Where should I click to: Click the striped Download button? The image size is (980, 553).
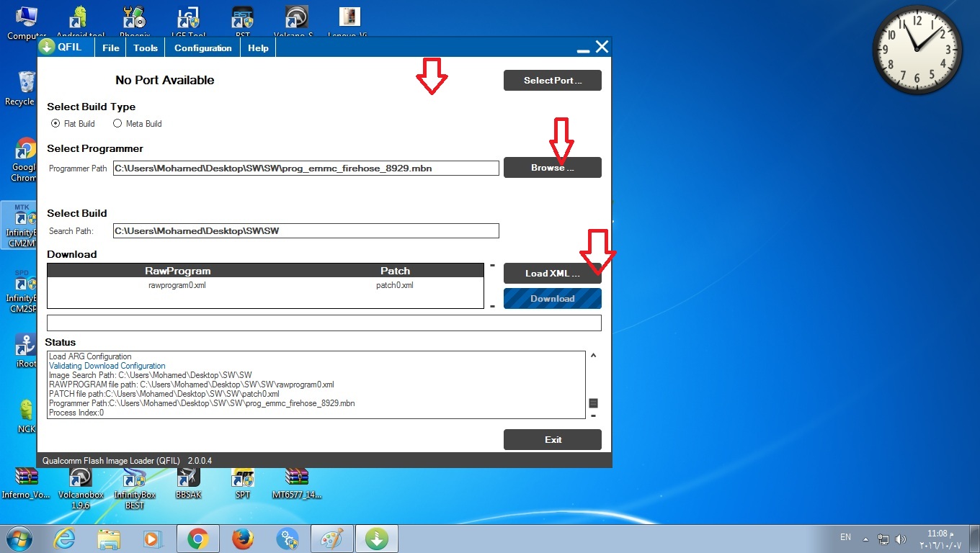tap(553, 299)
